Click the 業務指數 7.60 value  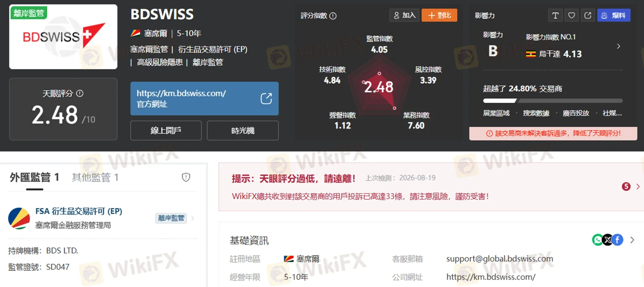coord(416,126)
